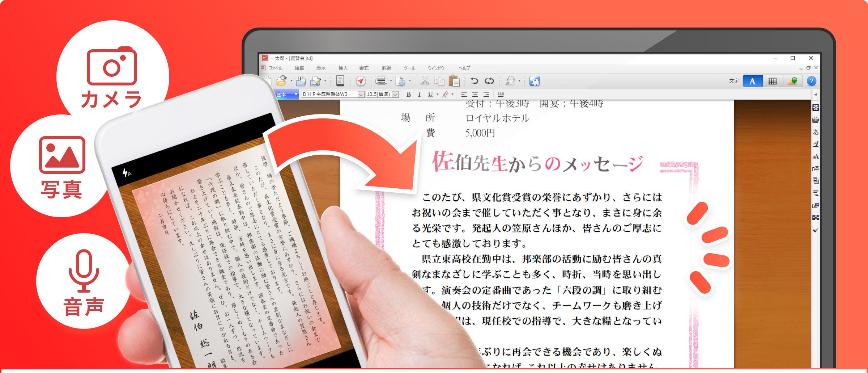Viewport: 868px width, 373px height.
Task: Click the scissors cut icon
Action: click(425, 81)
